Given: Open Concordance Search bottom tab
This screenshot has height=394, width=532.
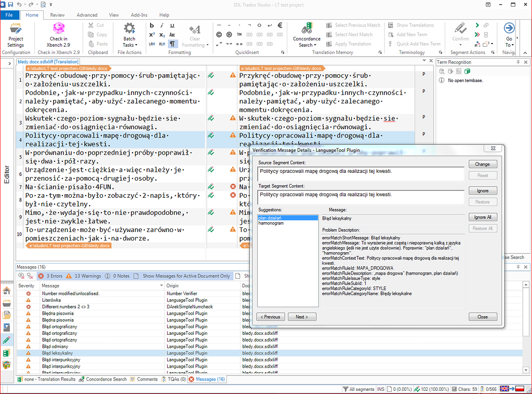Looking at the screenshot, I should click(103, 379).
